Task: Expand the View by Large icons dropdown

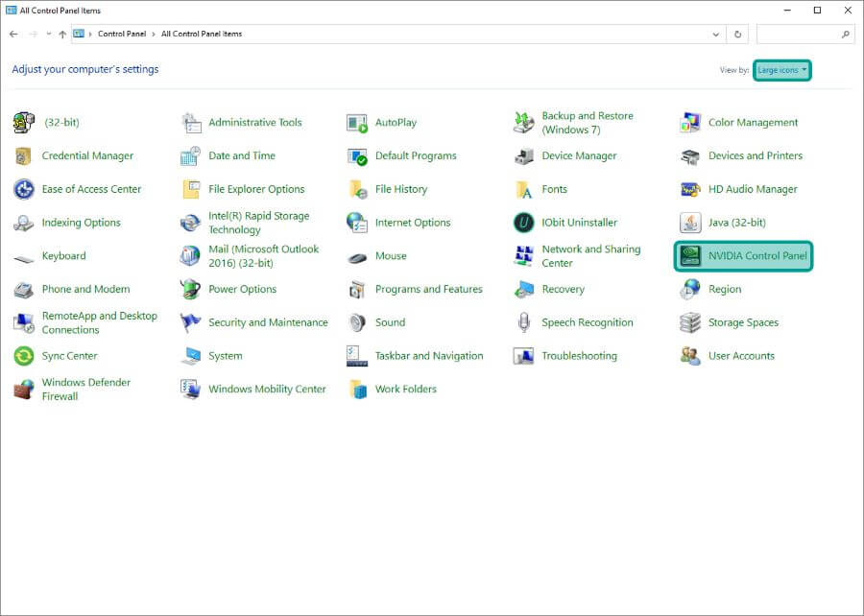Action: click(x=781, y=70)
